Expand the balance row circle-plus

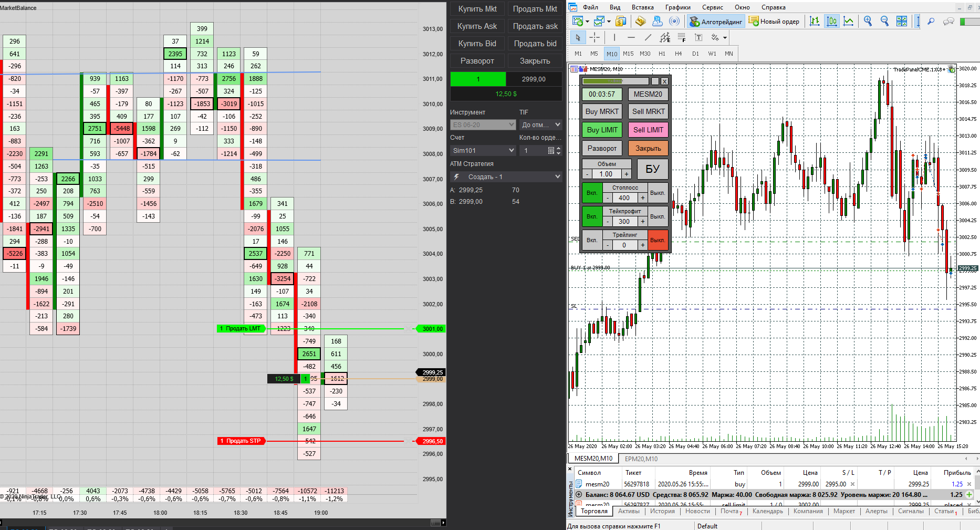(x=579, y=494)
